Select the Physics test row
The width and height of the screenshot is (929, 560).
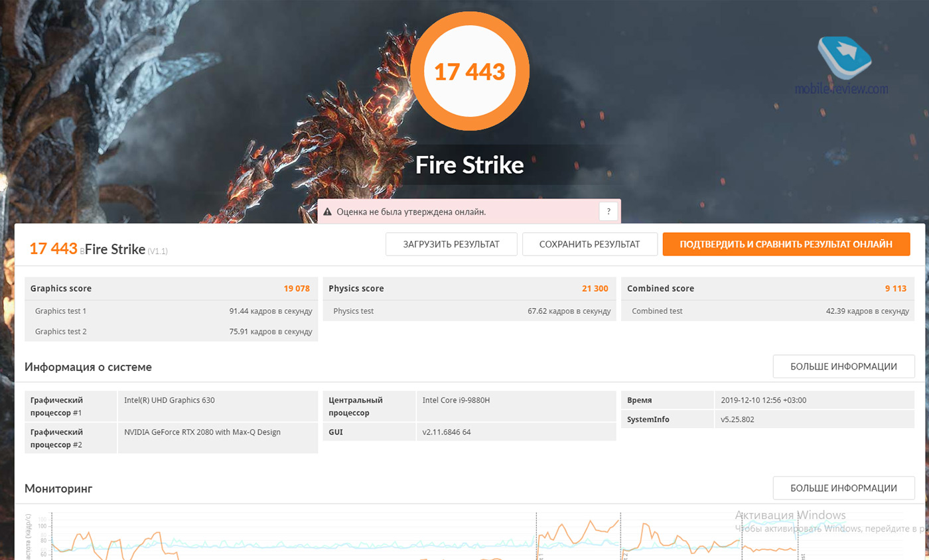[x=470, y=311]
